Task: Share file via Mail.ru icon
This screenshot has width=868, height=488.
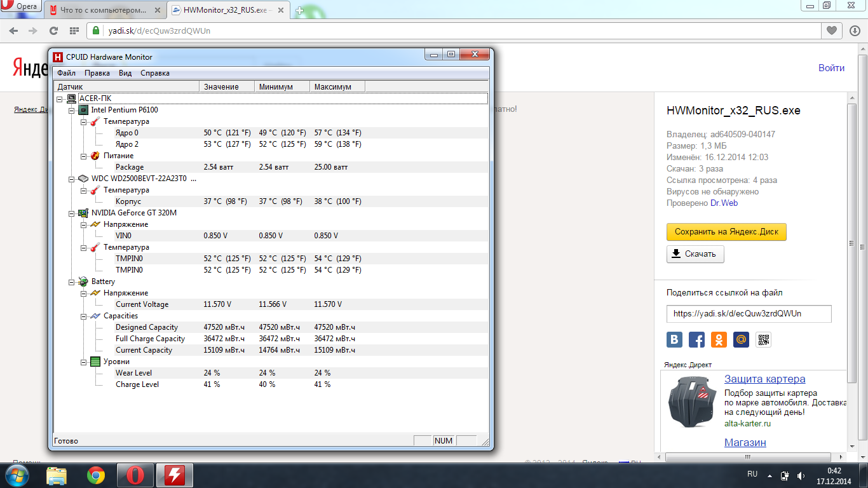Action: click(741, 339)
